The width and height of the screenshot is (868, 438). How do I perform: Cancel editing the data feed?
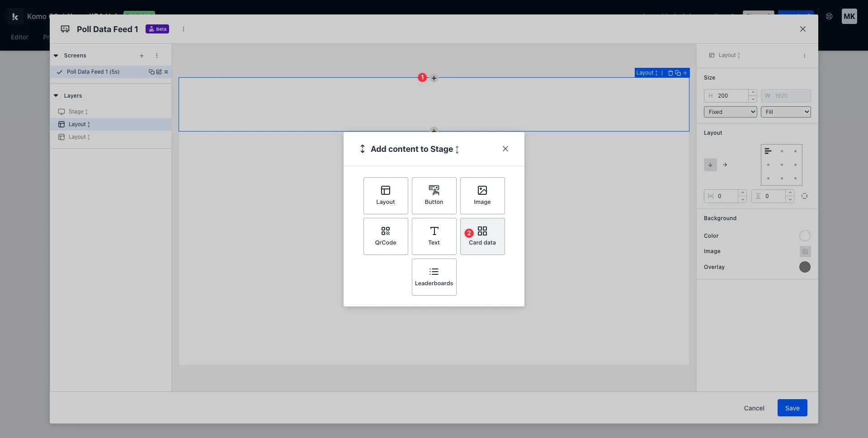point(754,408)
